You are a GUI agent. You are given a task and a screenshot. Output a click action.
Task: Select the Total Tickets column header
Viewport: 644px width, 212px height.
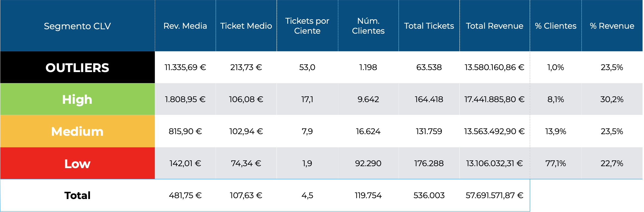429,26
